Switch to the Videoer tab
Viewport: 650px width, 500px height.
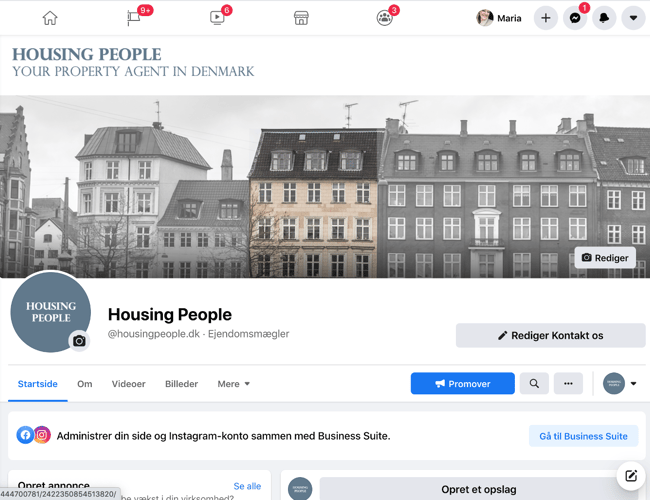click(x=129, y=384)
